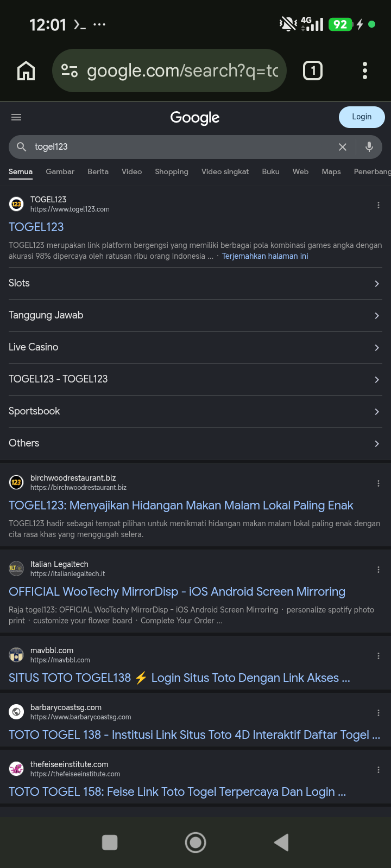Tap the Android recent apps square button
The image size is (391, 868).
(x=110, y=843)
